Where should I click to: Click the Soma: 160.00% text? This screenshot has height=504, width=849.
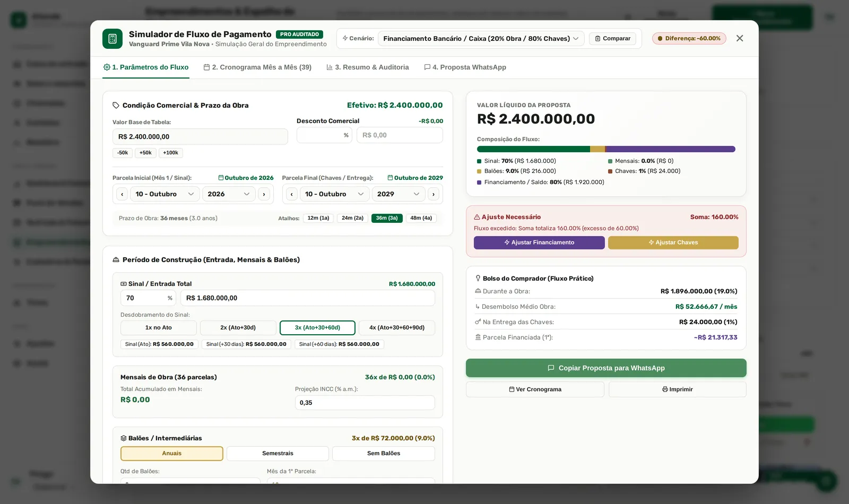714,217
